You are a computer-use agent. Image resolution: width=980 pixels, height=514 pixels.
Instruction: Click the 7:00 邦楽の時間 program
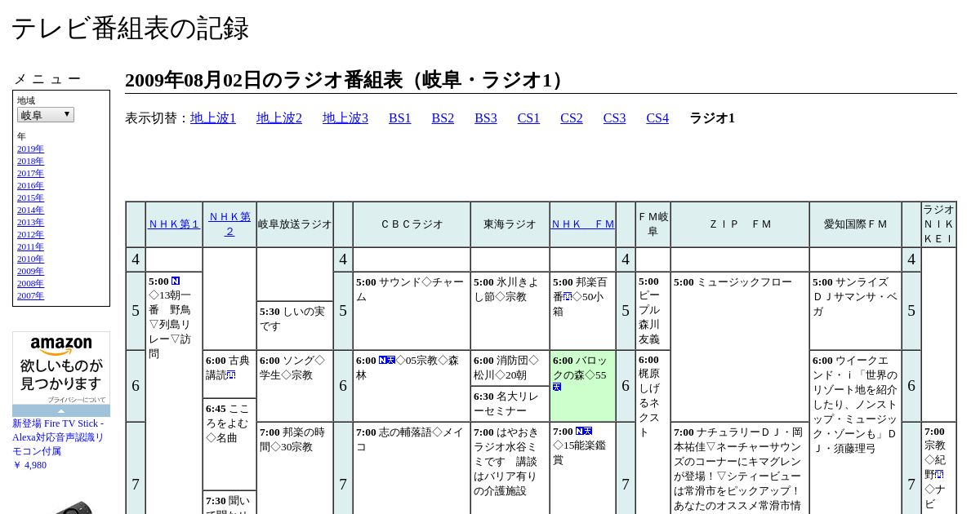(x=295, y=468)
